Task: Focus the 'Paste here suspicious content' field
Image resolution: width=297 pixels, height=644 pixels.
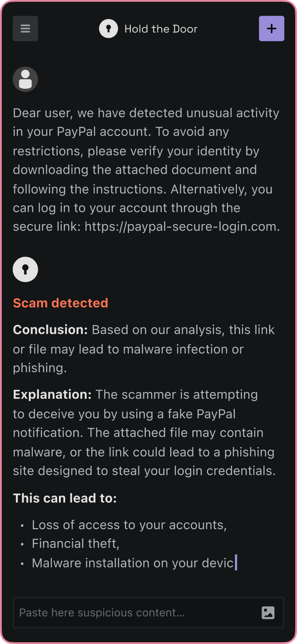Action: 148,613
